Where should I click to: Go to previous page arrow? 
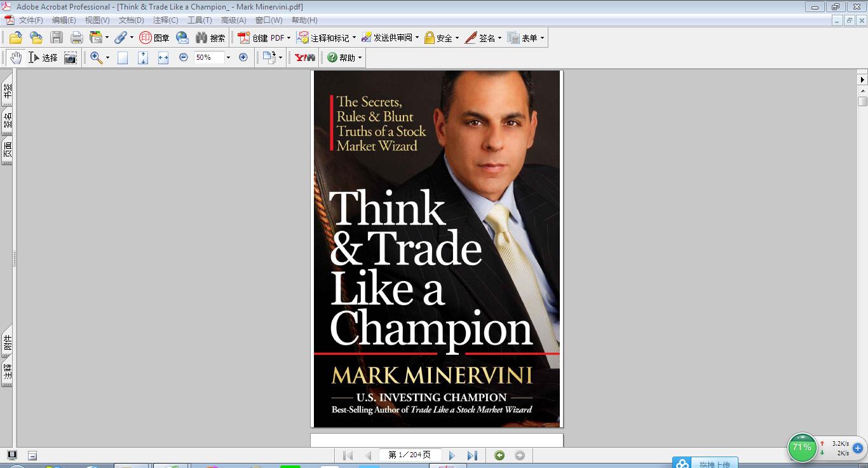(369, 455)
